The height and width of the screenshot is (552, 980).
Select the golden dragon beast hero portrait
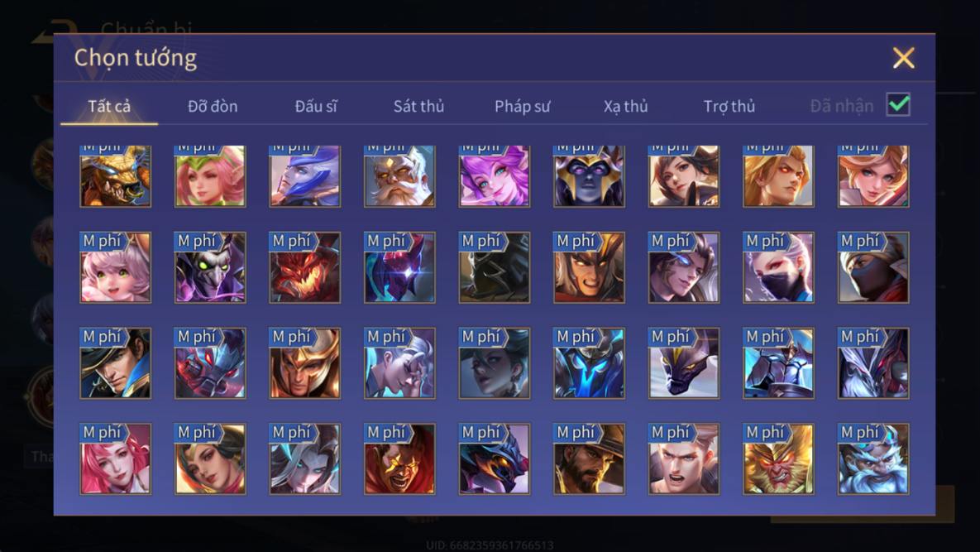pos(116,175)
